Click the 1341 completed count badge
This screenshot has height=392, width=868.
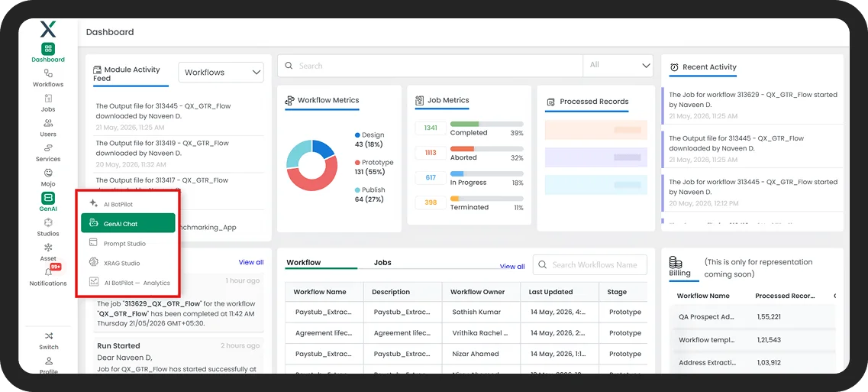pyautogui.click(x=431, y=128)
